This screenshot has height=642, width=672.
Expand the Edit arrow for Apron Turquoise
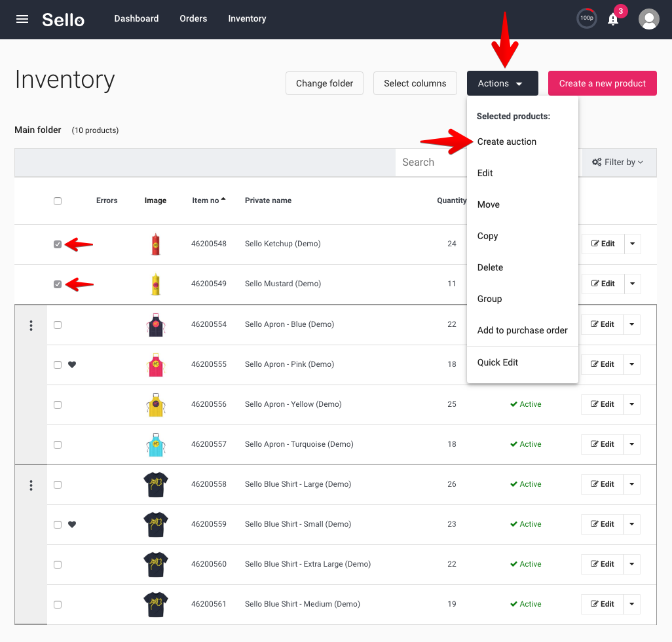coord(632,444)
